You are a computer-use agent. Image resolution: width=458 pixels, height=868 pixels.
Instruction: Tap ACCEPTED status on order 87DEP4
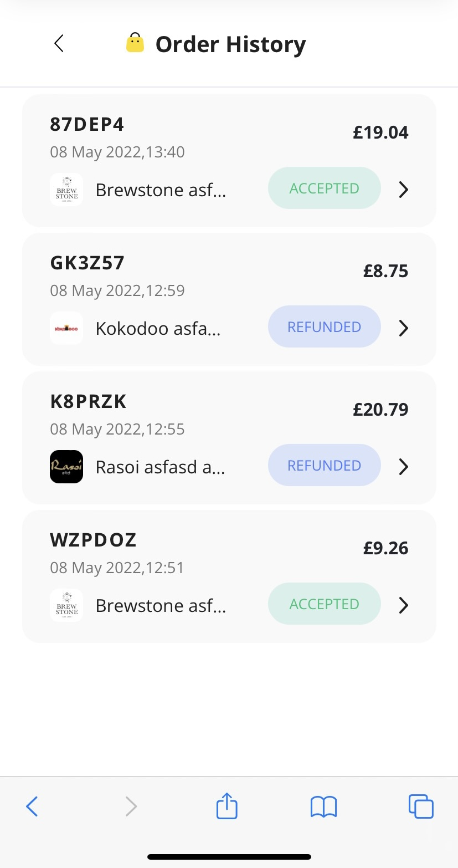click(324, 188)
